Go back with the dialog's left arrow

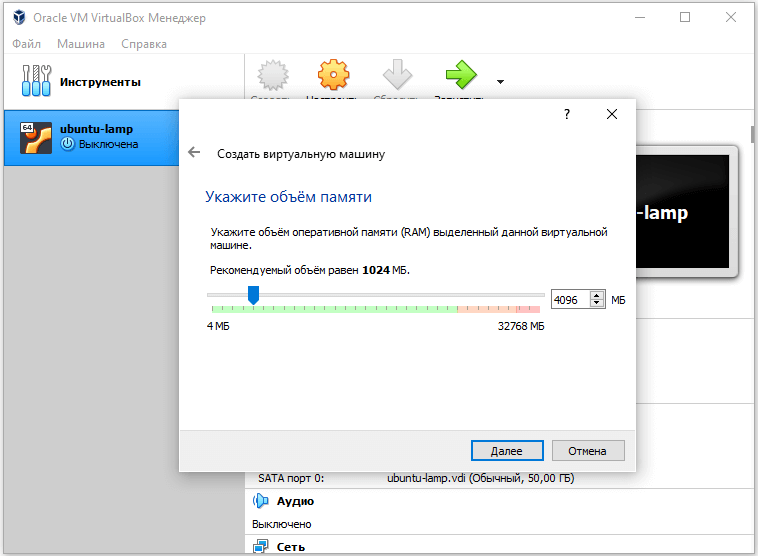pos(194,152)
